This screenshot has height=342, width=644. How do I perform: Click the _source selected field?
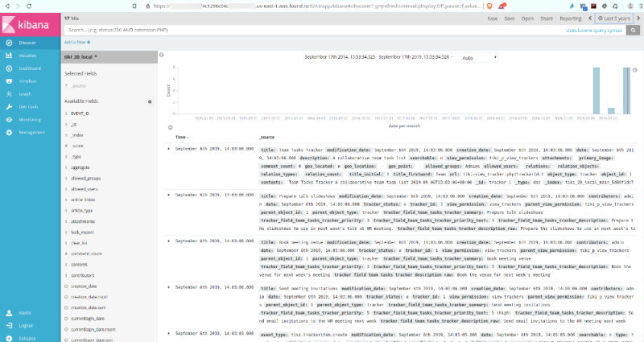(78, 86)
